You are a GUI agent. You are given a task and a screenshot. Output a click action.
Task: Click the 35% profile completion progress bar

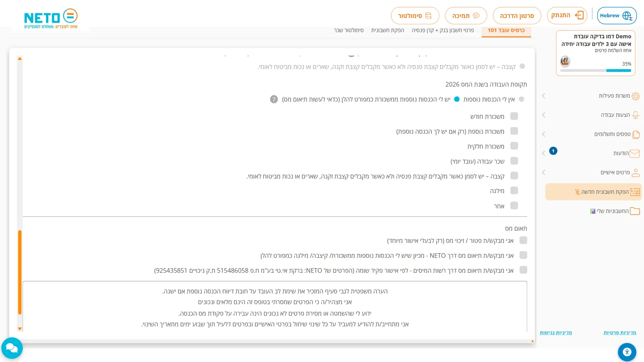tap(596, 70)
